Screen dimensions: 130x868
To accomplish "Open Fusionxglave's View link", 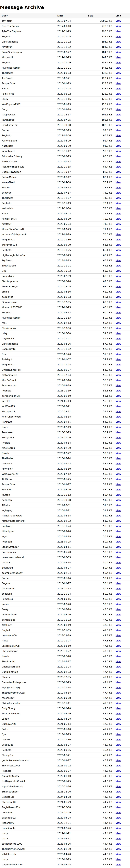I will click(x=118, y=140).
